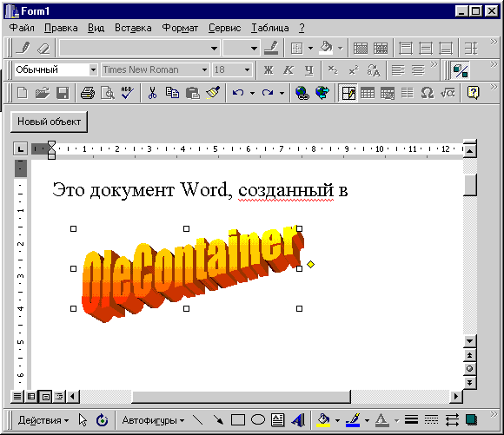Click the Split Cells icon
This screenshot has height=435, width=504.
coord(381,49)
